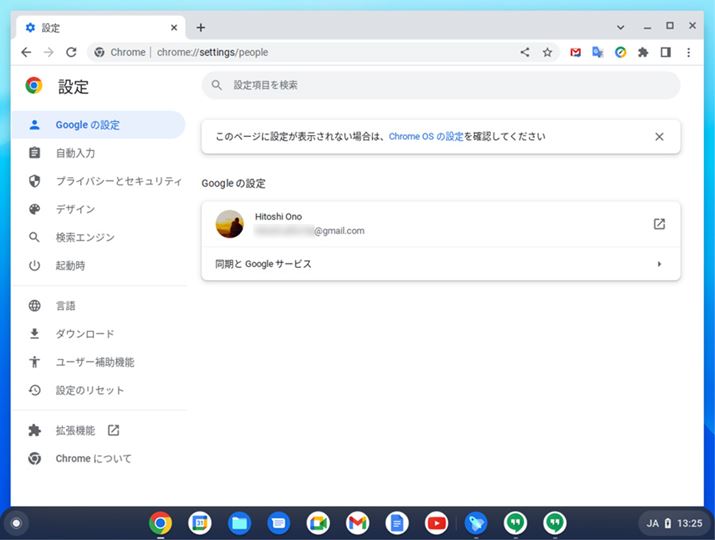Open a new tab with the plus button
This screenshot has height=540, width=715.
click(201, 28)
